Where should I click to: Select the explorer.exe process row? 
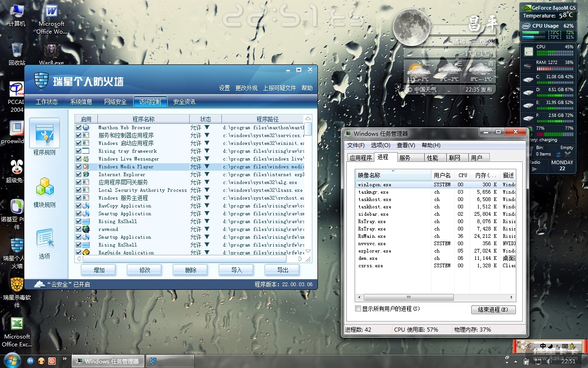pos(375,251)
